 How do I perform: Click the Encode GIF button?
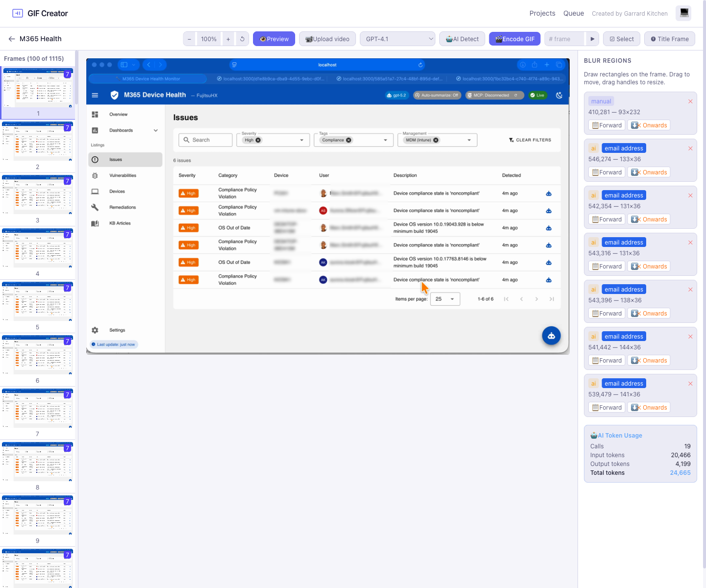514,39
